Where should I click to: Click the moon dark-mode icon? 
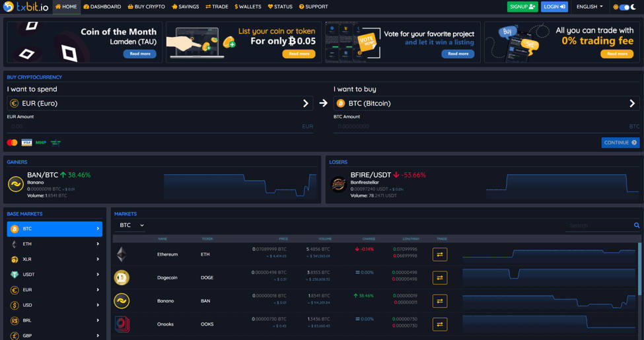[633, 7]
